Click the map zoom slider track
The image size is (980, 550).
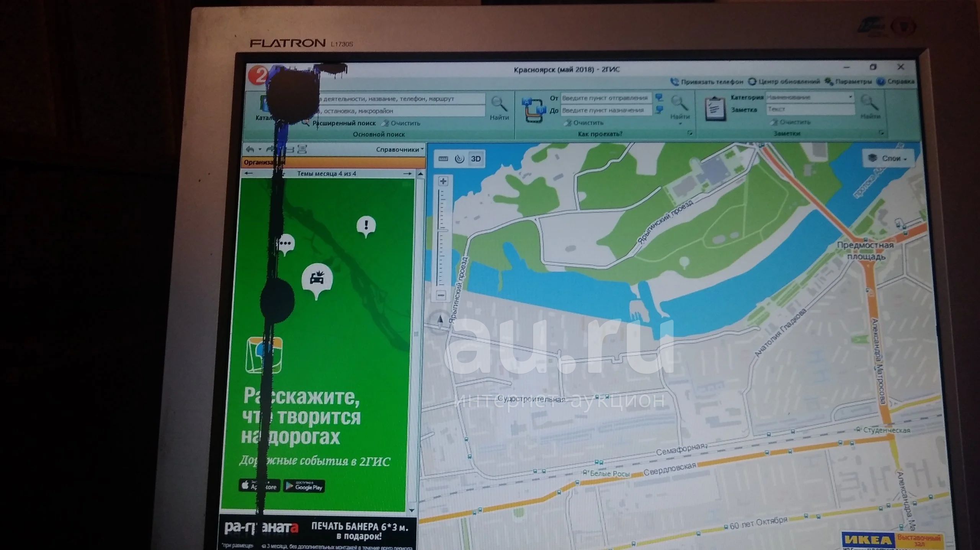point(442,237)
